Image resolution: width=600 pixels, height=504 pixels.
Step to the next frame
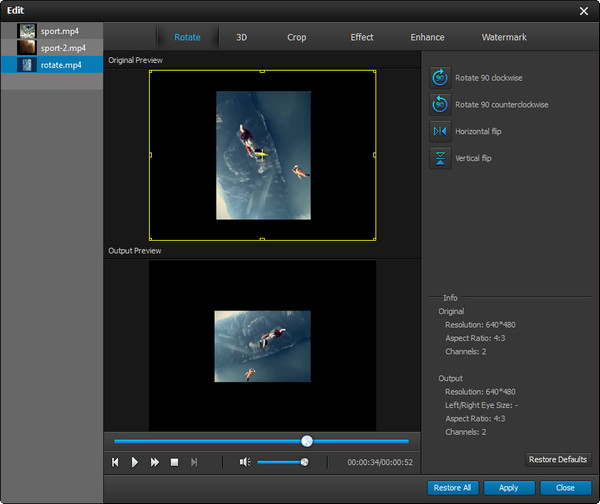coord(194,462)
